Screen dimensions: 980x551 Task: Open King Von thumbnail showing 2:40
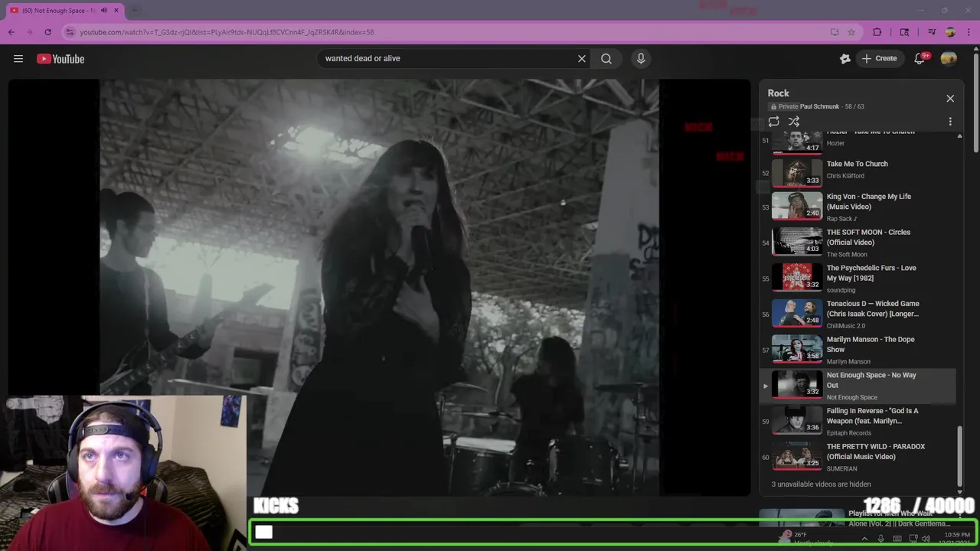797,206
